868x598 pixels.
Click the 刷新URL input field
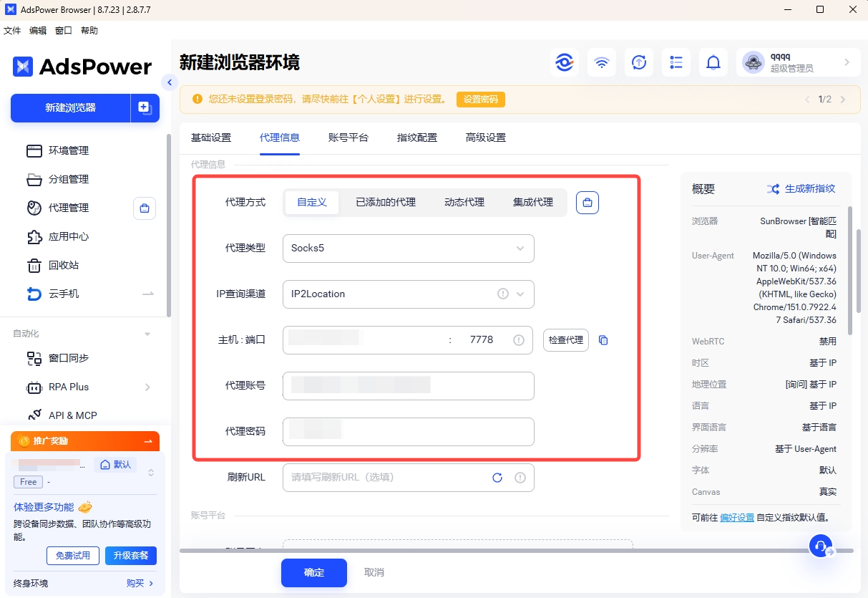tap(409, 478)
